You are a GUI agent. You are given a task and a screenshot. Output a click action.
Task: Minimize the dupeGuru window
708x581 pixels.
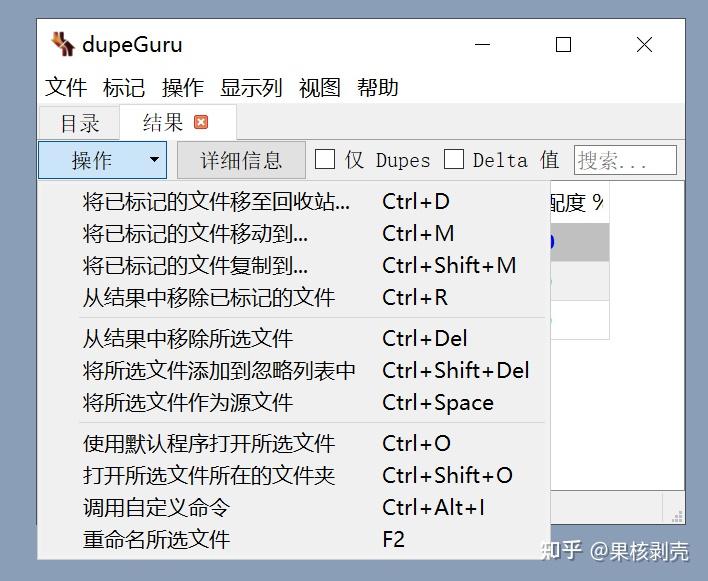[482, 44]
